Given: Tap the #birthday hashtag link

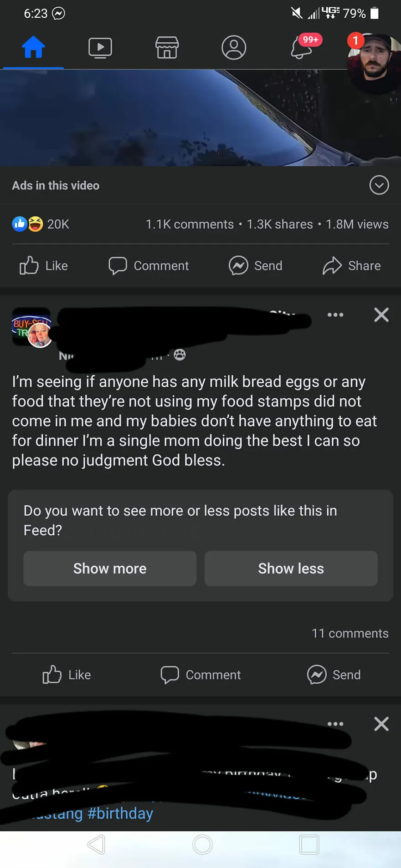Looking at the screenshot, I should coord(120,813).
